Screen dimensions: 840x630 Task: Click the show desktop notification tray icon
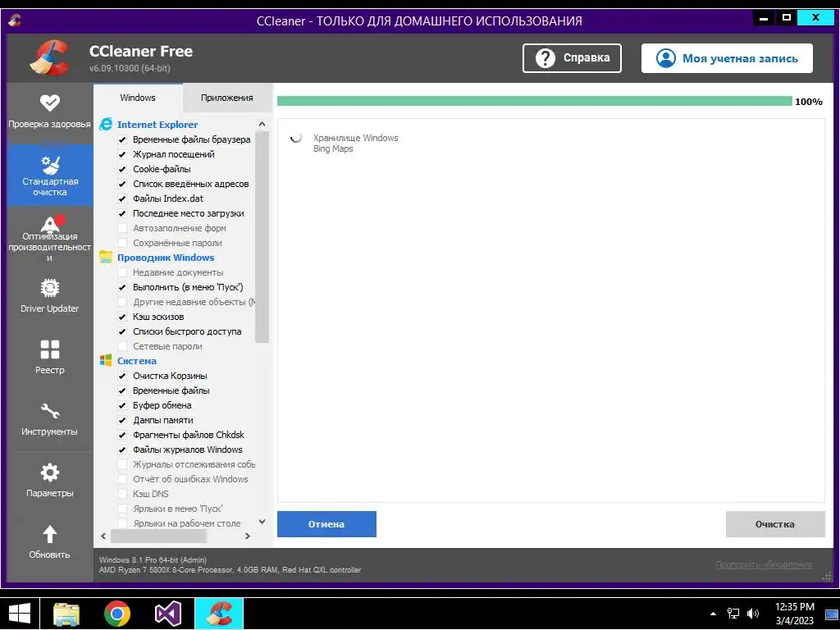pyautogui.click(x=830, y=614)
